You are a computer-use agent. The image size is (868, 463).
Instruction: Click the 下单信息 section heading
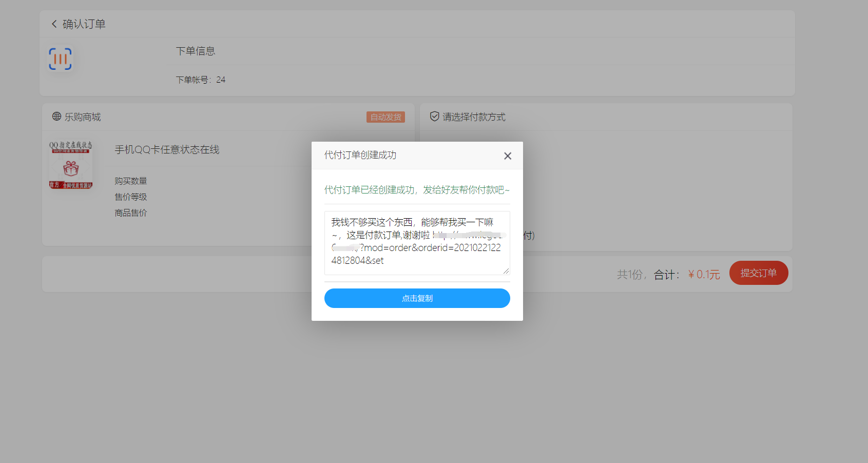196,51
